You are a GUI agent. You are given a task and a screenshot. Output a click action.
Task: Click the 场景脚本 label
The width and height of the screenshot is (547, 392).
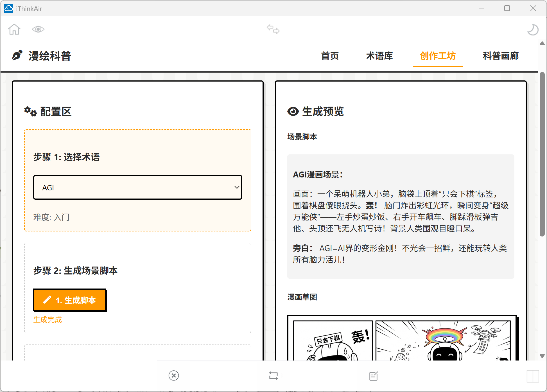pyautogui.click(x=302, y=137)
